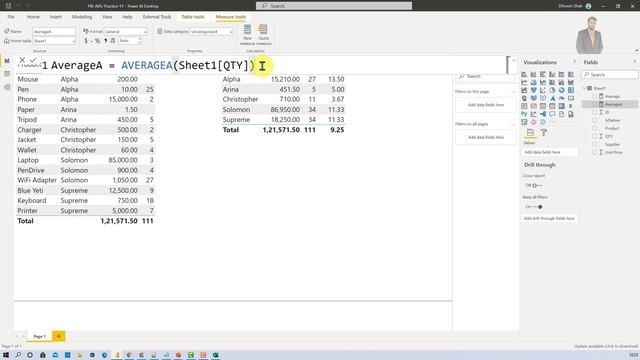Open the Data view in left sidebar
Screen dimensions: 640x360
[7, 74]
